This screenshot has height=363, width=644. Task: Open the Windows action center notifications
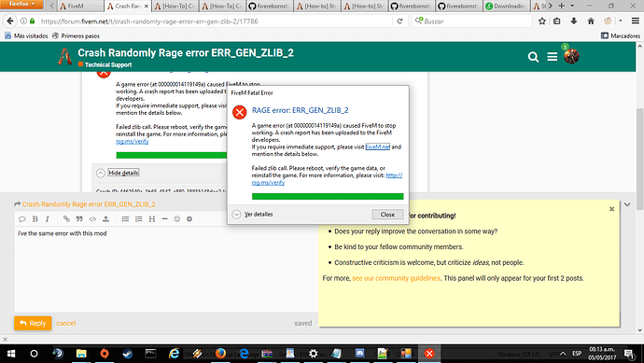point(630,353)
